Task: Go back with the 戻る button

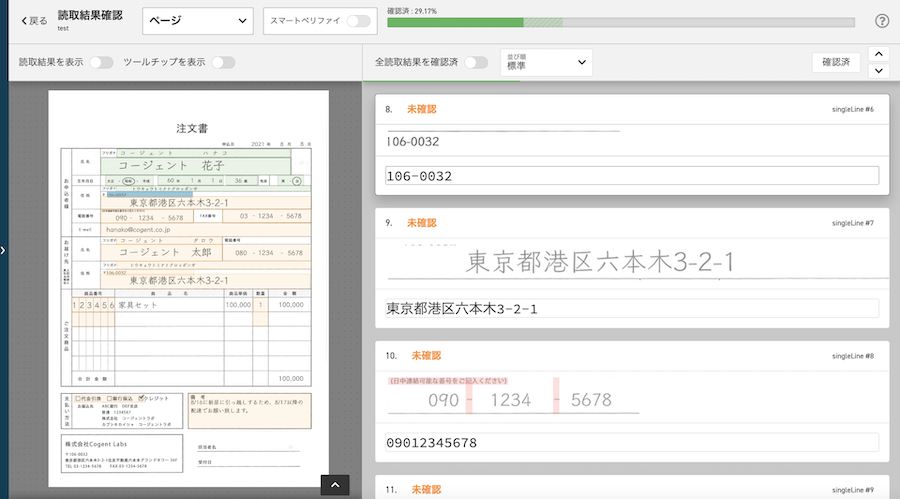Action: click(34, 21)
